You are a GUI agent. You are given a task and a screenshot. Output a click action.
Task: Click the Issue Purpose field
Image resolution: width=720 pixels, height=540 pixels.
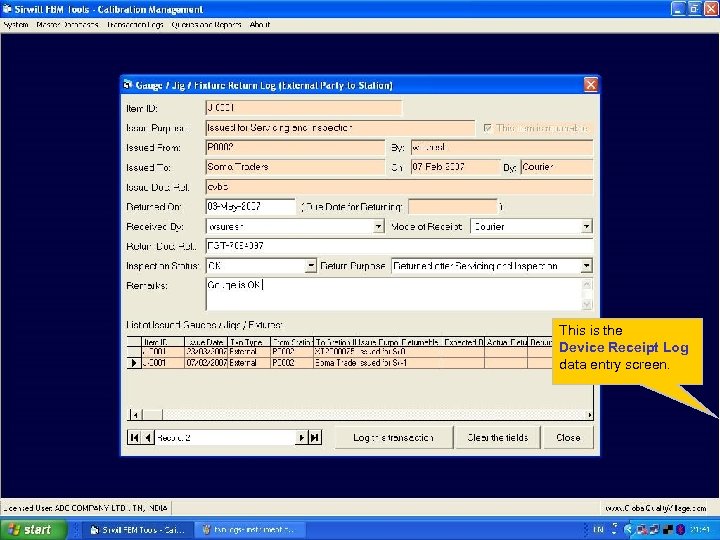coord(340,128)
